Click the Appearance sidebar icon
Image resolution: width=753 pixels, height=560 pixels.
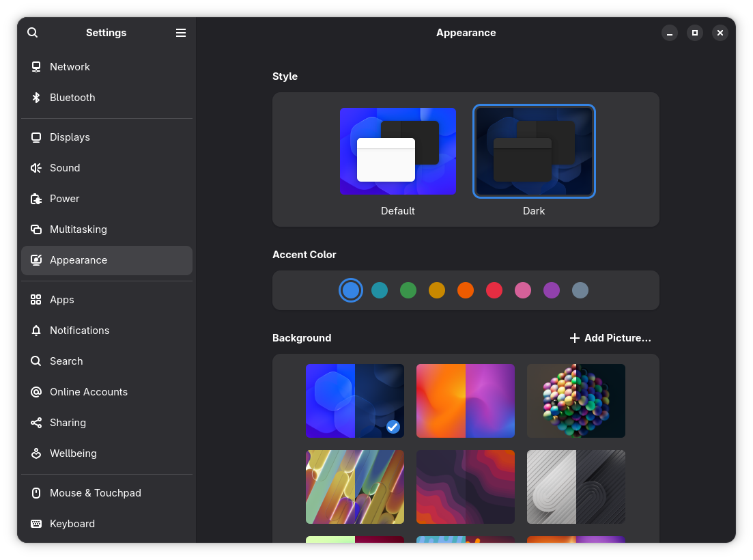[36, 260]
